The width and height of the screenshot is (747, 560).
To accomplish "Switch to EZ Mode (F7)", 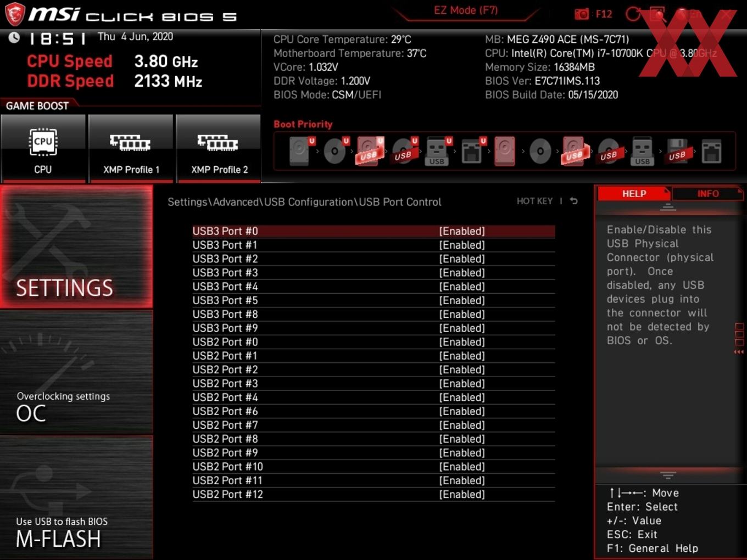I will (466, 10).
